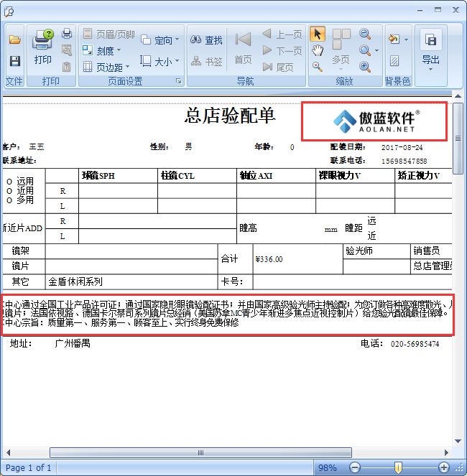Image resolution: width=467 pixels, height=476 pixels.
Task: Click the zoom slider thumb in status bar
Action: pos(398,467)
